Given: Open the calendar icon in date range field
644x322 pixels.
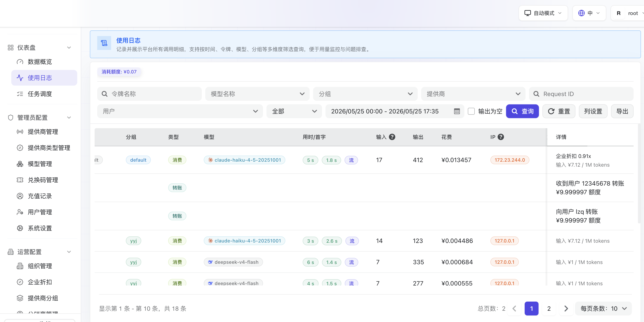Looking at the screenshot, I should (457, 111).
